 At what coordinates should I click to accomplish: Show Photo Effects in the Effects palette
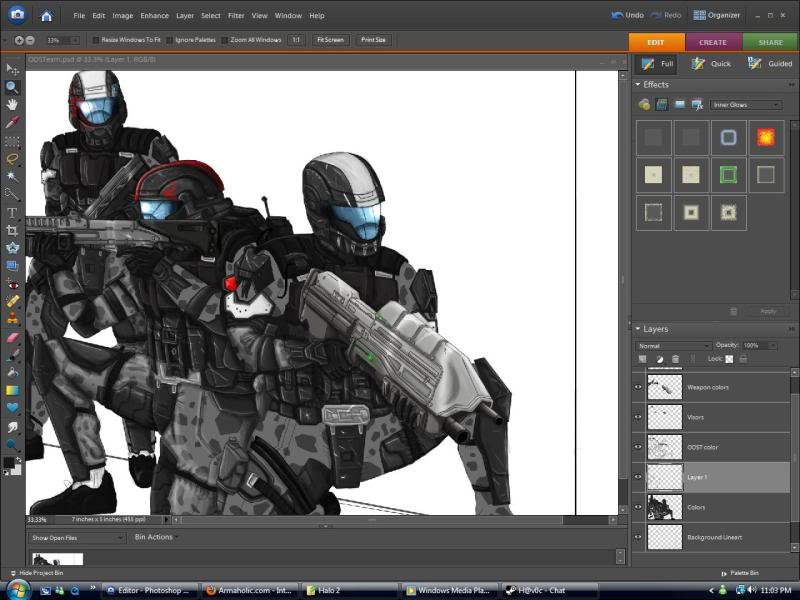click(x=680, y=105)
